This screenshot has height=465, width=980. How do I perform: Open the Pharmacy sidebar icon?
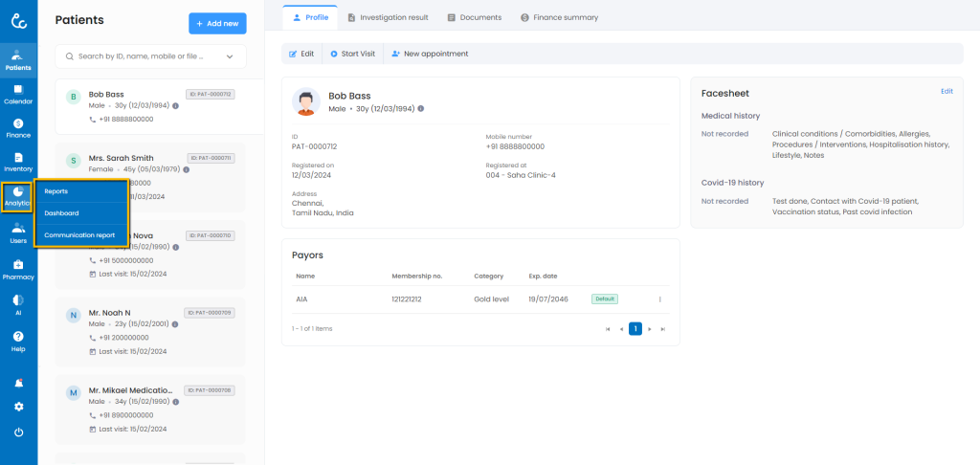(18, 269)
